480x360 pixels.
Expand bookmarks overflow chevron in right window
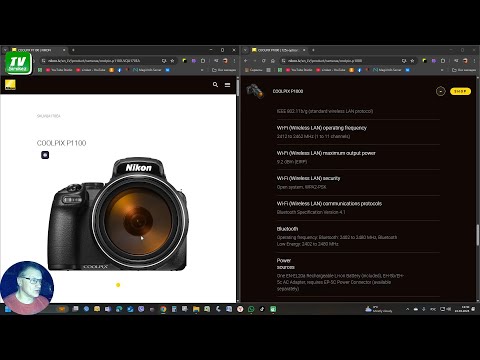tap(442, 70)
